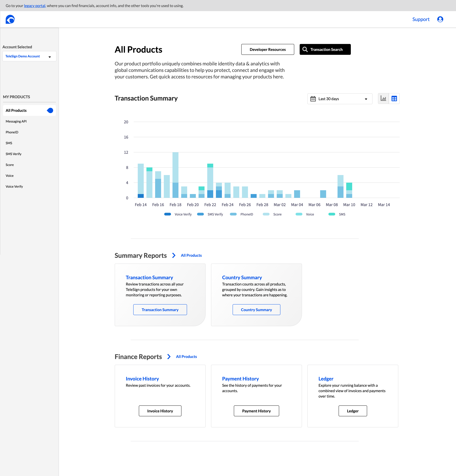Switch chart to bar graph view icon
Image resolution: width=456 pixels, height=476 pixels.
pos(383,98)
